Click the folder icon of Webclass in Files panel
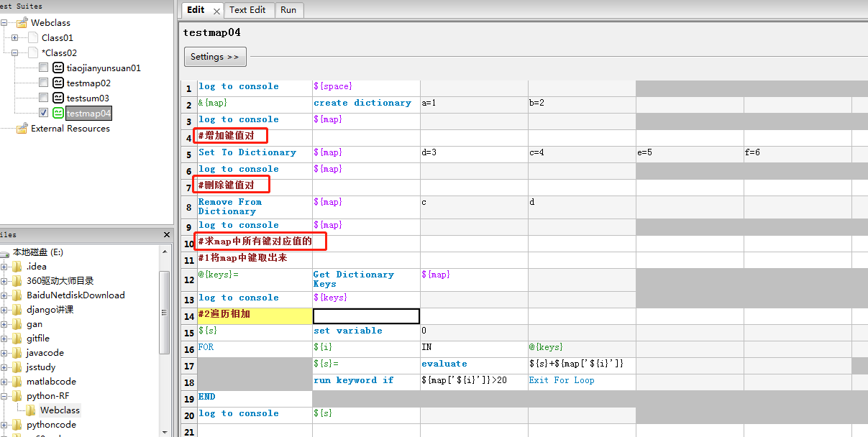Screen dimensions: 868x437 click(x=32, y=410)
